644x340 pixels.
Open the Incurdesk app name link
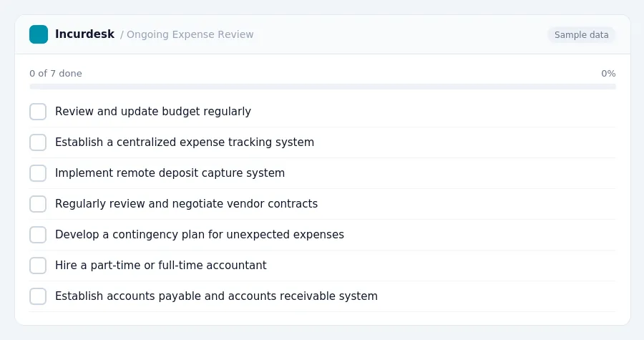tap(84, 34)
